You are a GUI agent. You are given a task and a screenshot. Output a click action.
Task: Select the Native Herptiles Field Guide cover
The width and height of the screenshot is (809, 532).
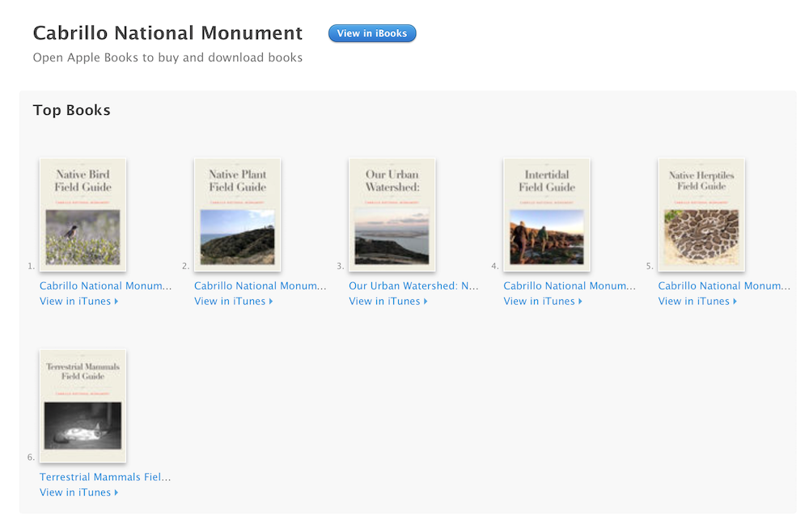pos(701,214)
